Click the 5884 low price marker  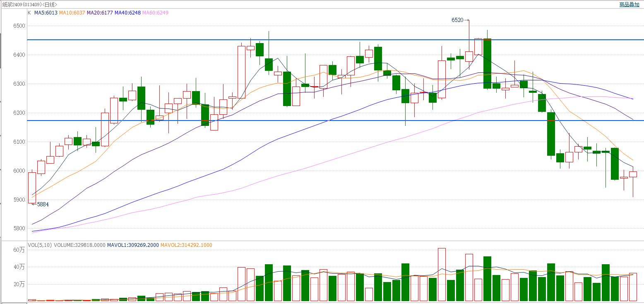click(43, 204)
